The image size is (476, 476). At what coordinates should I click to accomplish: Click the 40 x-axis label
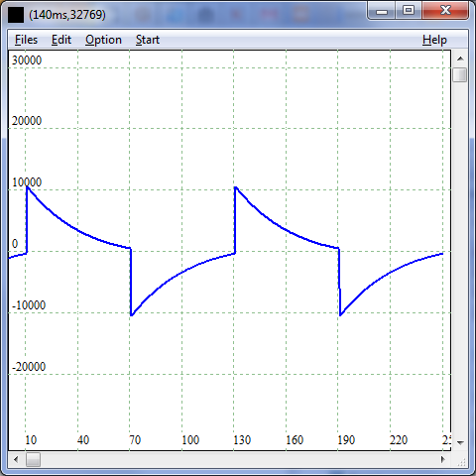point(83,440)
